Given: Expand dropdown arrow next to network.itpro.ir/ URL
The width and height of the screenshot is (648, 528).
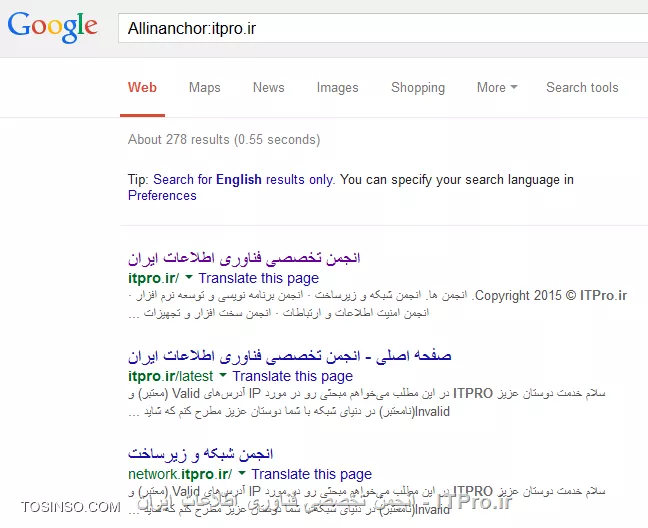Looking at the screenshot, I should tap(242, 473).
